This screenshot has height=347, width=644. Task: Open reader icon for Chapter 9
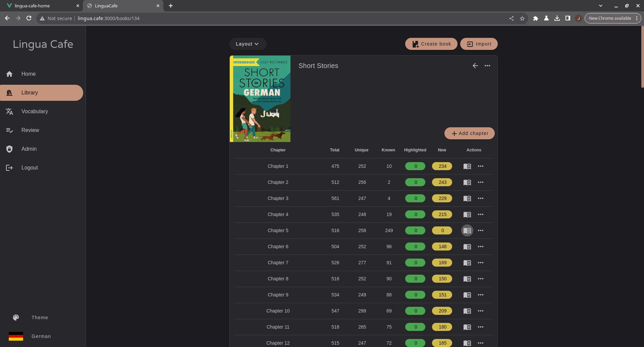(467, 295)
